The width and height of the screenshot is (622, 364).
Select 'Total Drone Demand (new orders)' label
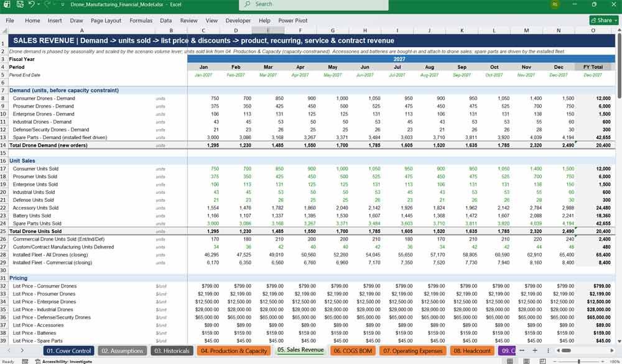[49, 145]
